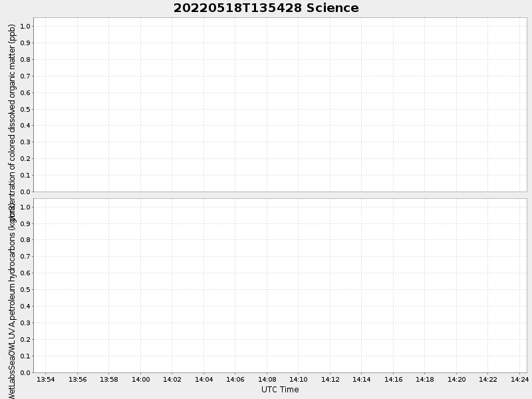Click the 14:16 time tick label
Viewport: 532px width, 399px height.
pos(393,379)
